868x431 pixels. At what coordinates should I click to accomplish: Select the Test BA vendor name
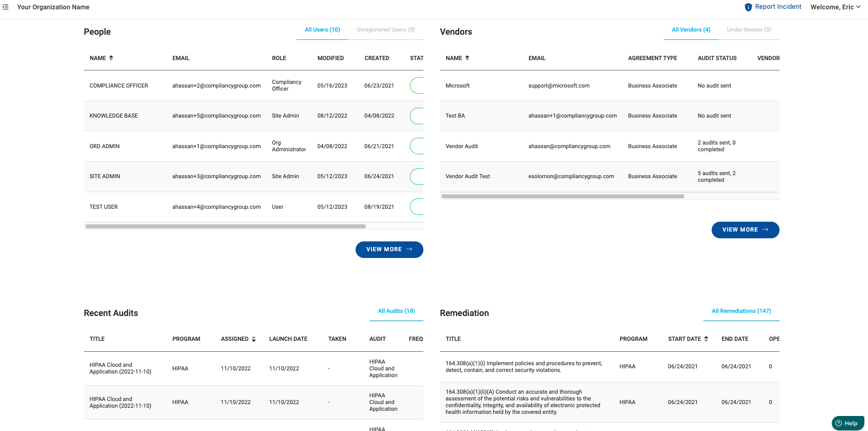[x=455, y=116]
